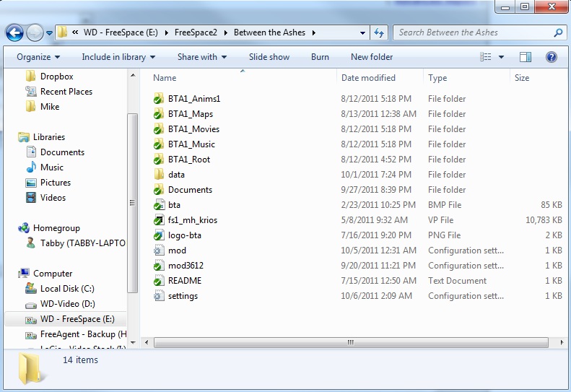The height and width of the screenshot is (392, 571).
Task: Expand the Share with dropdown
Action: 202,57
